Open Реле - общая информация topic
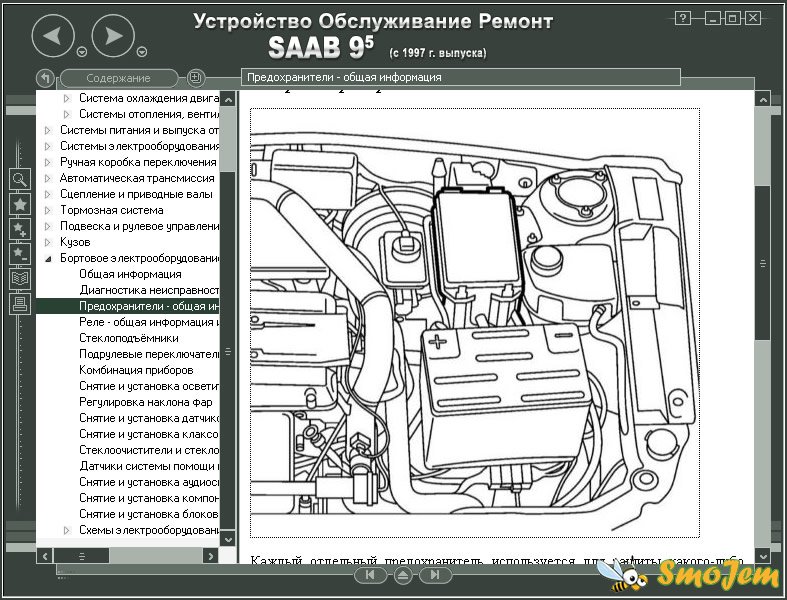The height and width of the screenshot is (600, 787). point(149,322)
